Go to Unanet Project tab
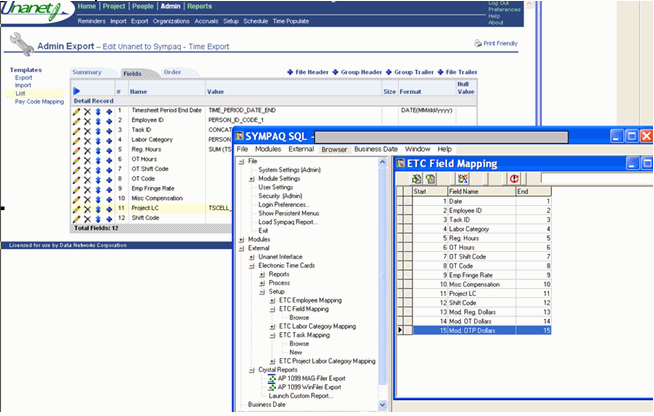The height and width of the screenshot is (416, 654). tap(114, 6)
